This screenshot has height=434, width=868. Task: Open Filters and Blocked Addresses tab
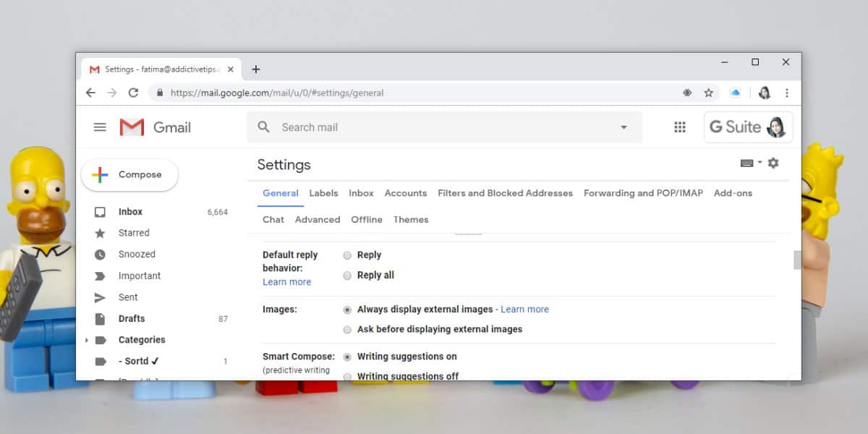tap(505, 193)
